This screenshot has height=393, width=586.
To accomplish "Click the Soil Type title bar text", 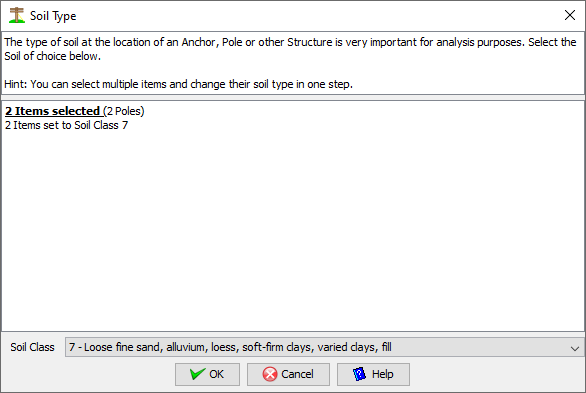I will [x=53, y=16].
